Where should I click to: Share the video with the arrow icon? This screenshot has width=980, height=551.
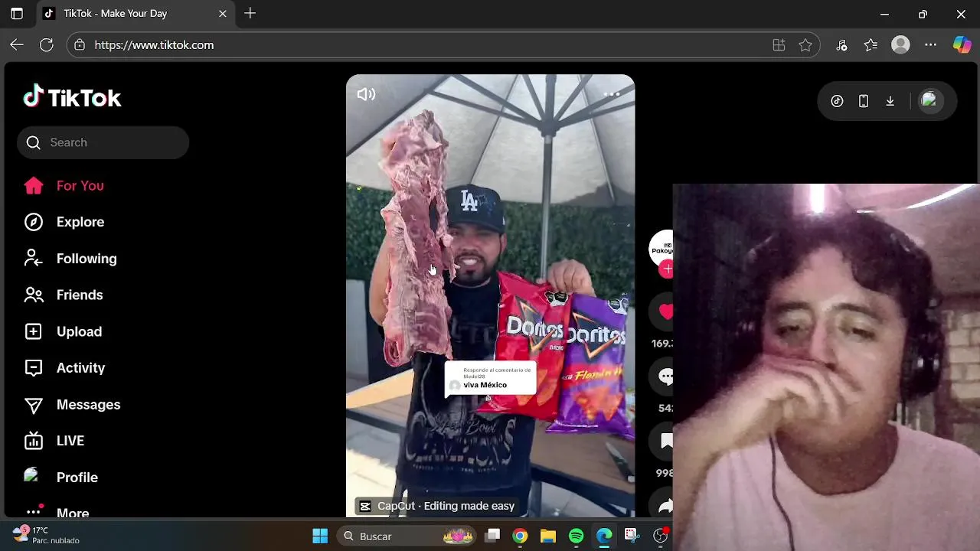point(665,505)
